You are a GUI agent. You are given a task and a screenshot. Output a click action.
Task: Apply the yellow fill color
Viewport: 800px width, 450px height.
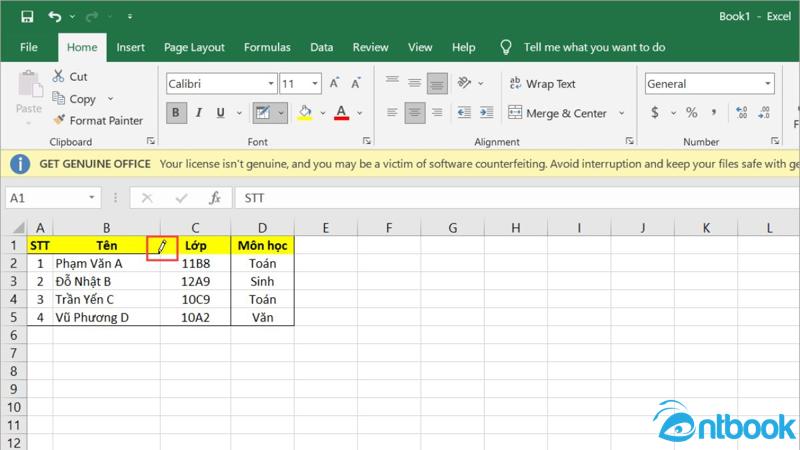305,113
